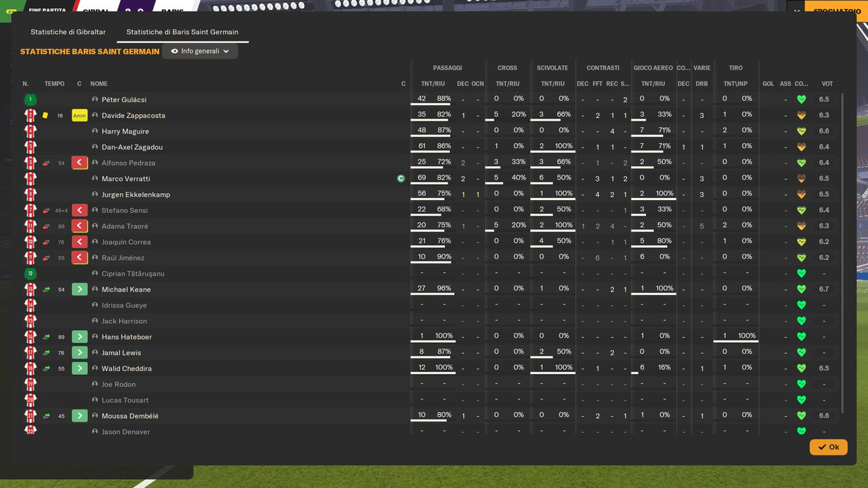Click Michael Keane's 6.7 rating
The image size is (868, 488).
[824, 289]
